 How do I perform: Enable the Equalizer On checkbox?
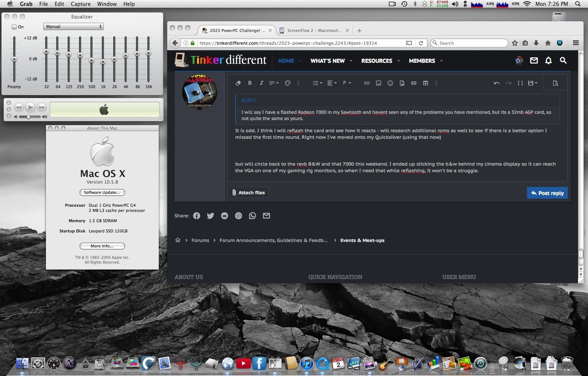[x=14, y=27]
